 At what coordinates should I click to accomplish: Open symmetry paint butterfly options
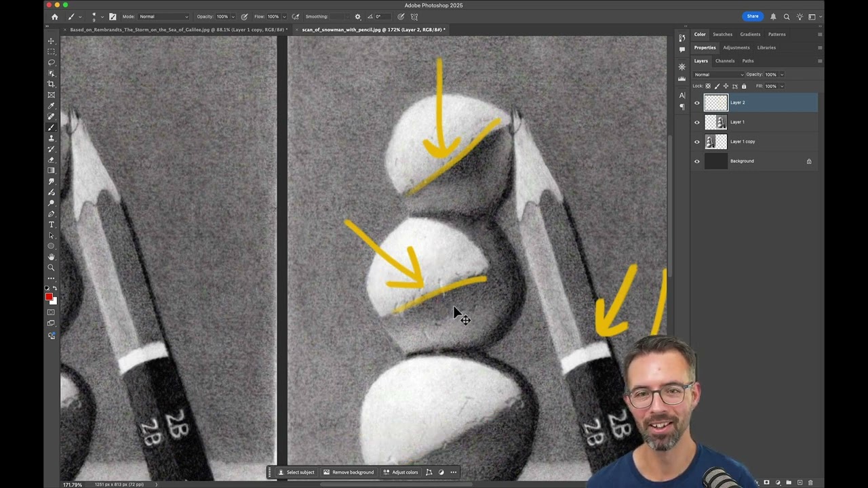point(414,16)
